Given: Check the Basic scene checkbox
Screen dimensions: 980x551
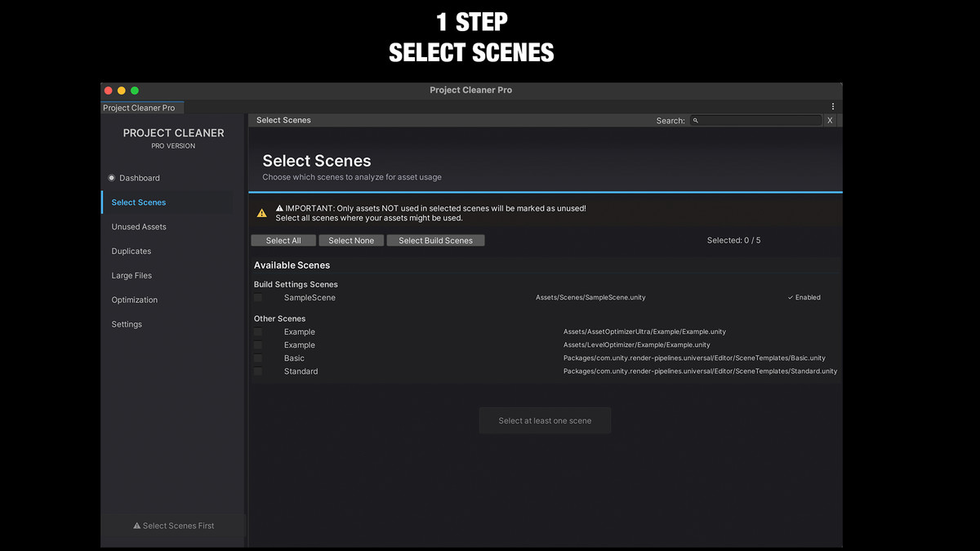Looking at the screenshot, I should [x=258, y=358].
